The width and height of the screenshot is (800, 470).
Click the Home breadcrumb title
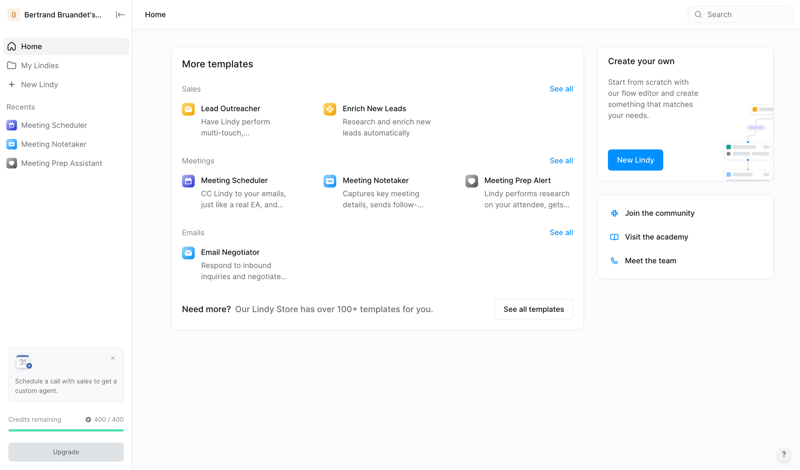(155, 15)
